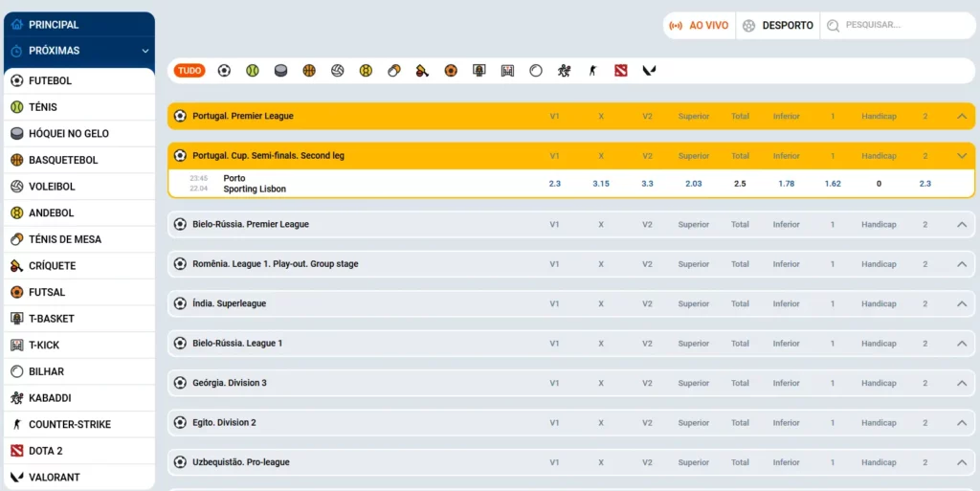Open Andebol in the sidebar
980x491 pixels.
[x=79, y=213]
